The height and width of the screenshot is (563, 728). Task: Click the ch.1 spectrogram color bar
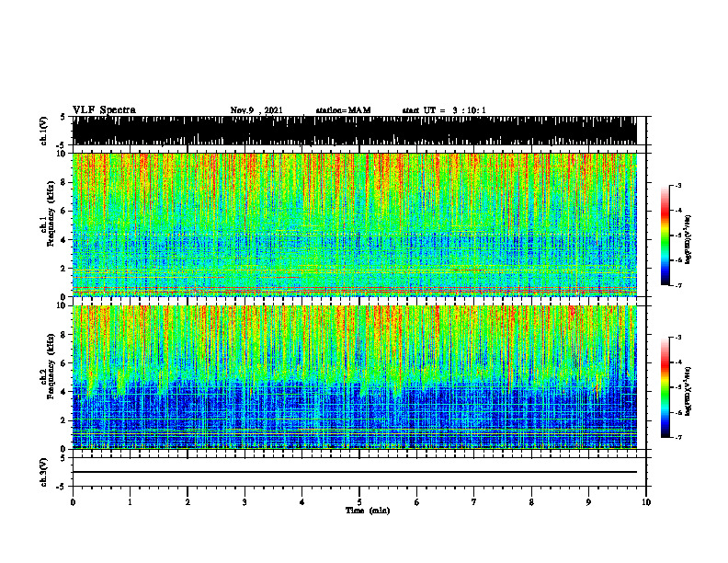(x=665, y=236)
